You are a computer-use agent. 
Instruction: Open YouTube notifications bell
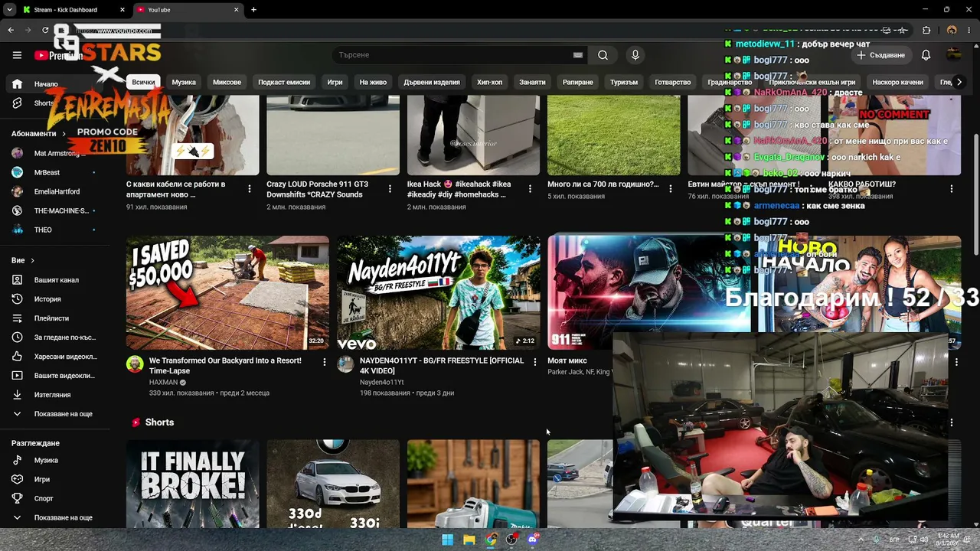(x=926, y=55)
